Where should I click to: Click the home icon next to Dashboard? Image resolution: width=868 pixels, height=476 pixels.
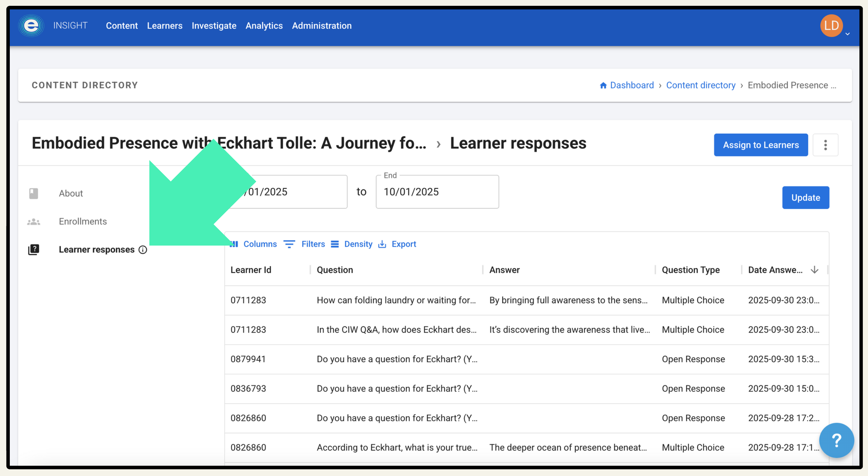coord(603,85)
